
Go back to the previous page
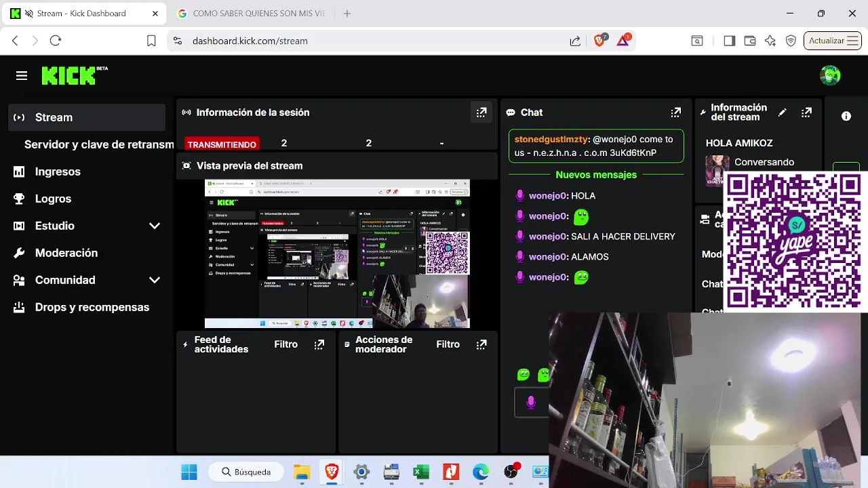pyautogui.click(x=15, y=41)
